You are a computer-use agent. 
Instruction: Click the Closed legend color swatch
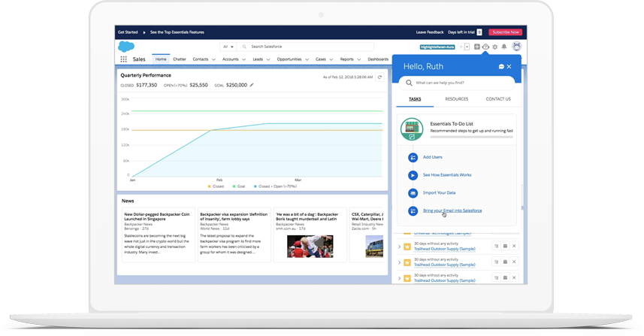[x=210, y=186]
